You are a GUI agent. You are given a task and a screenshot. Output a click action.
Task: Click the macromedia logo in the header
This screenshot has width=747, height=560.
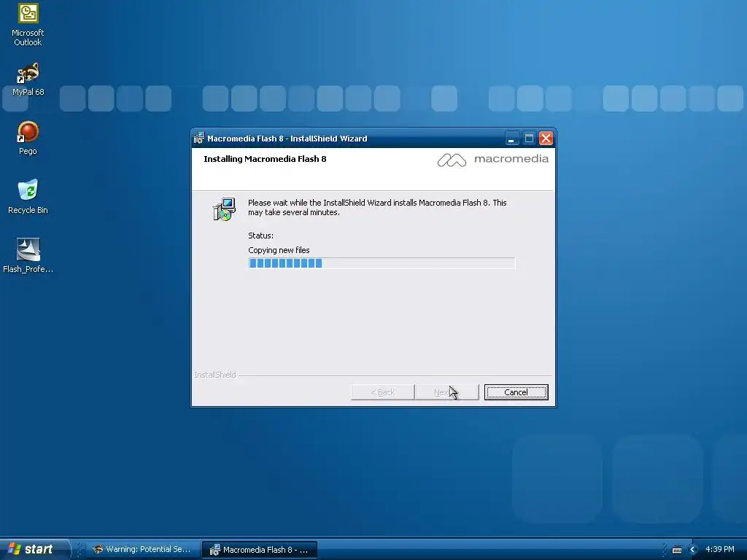pyautogui.click(x=492, y=160)
